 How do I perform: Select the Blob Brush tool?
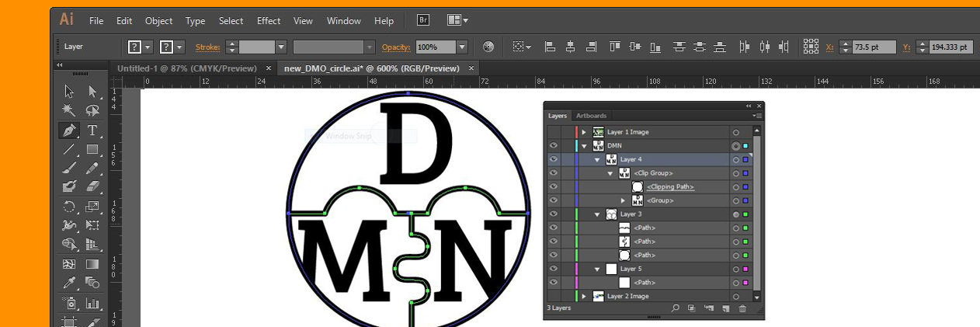(x=69, y=186)
